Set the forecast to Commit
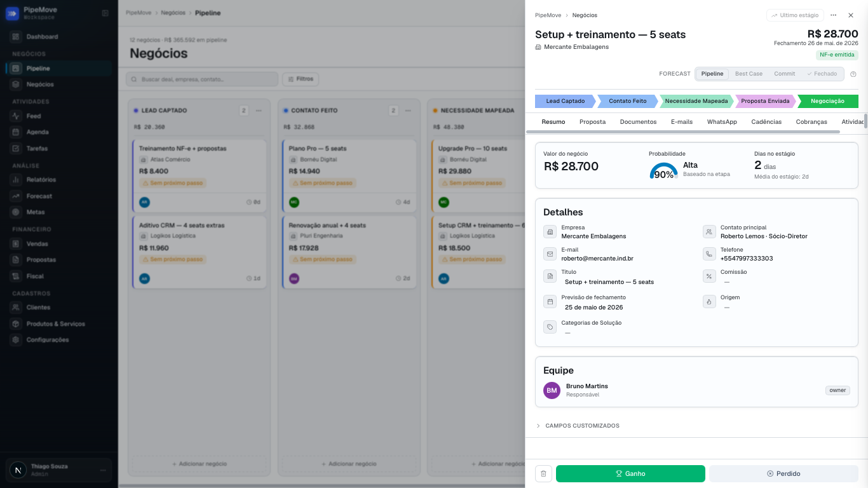This screenshot has width=868, height=488. (x=784, y=74)
